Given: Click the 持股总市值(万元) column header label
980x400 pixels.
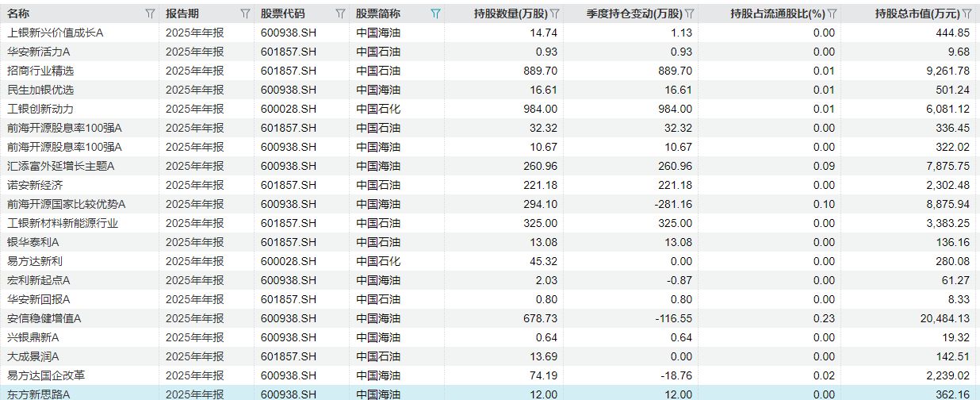Looking at the screenshot, I should tap(917, 13).
